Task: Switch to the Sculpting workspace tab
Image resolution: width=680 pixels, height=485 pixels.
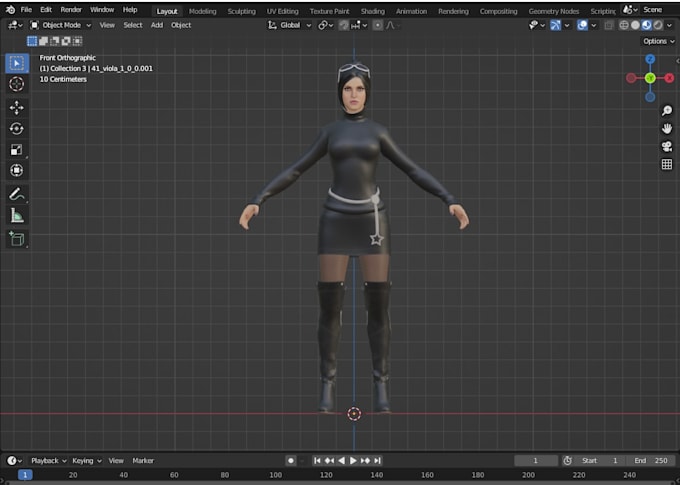Action: coord(242,11)
